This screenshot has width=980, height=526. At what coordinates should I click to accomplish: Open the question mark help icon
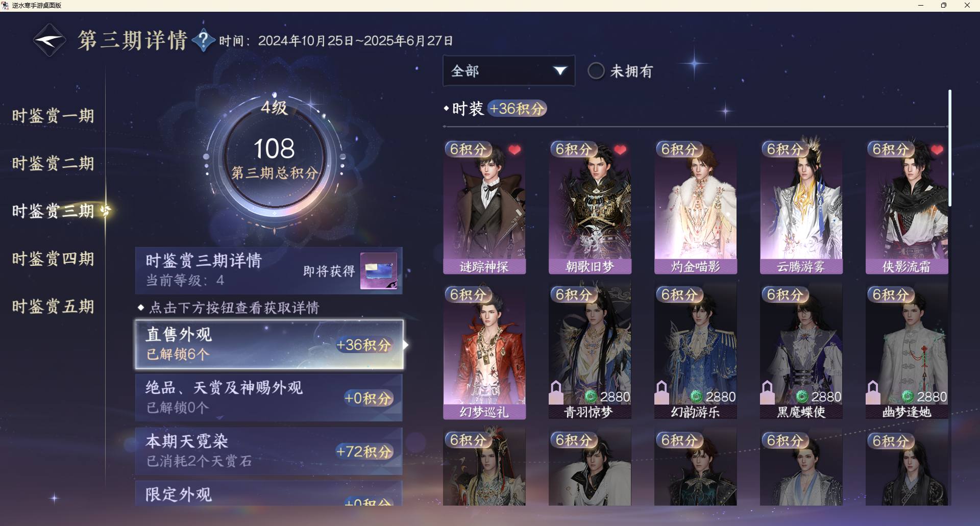(203, 40)
